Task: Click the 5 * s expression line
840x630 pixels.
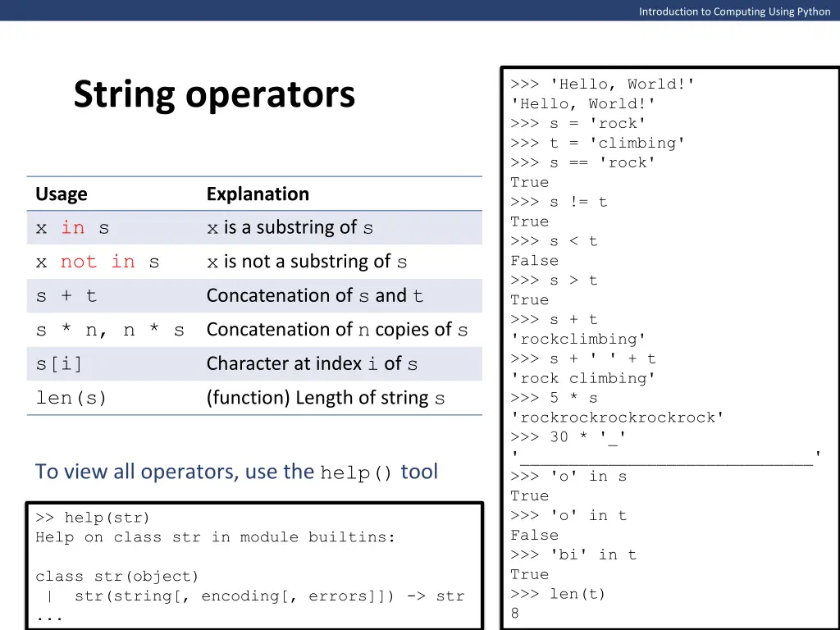Action: coord(559,398)
